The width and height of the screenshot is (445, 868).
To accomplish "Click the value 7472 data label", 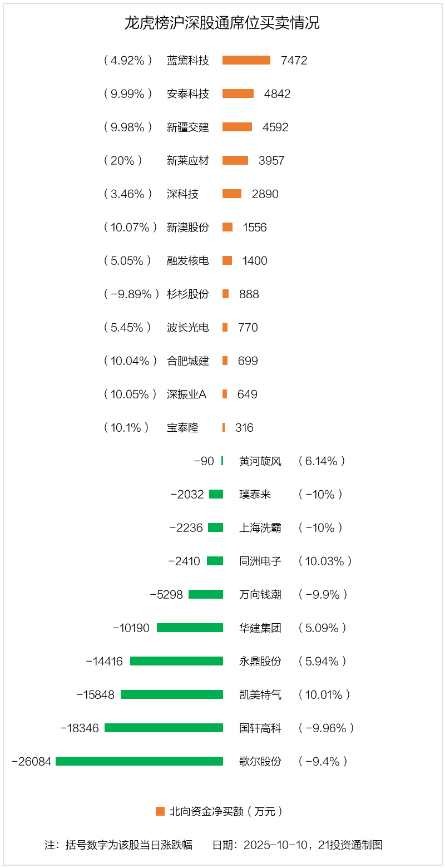I will click(x=294, y=60).
